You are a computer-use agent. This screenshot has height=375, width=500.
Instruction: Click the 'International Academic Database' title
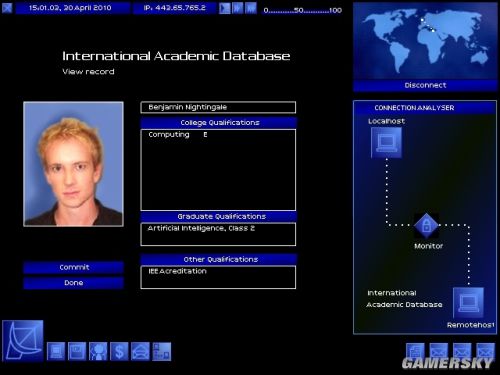(176, 56)
